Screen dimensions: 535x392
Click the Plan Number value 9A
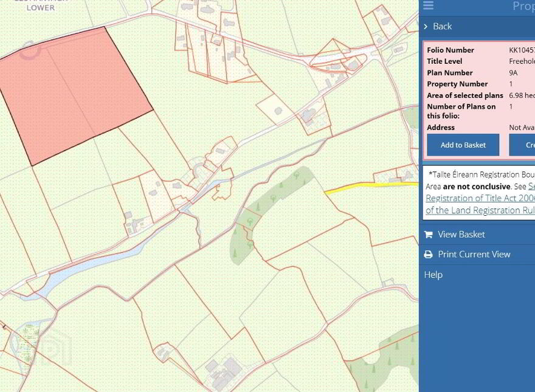pos(513,73)
